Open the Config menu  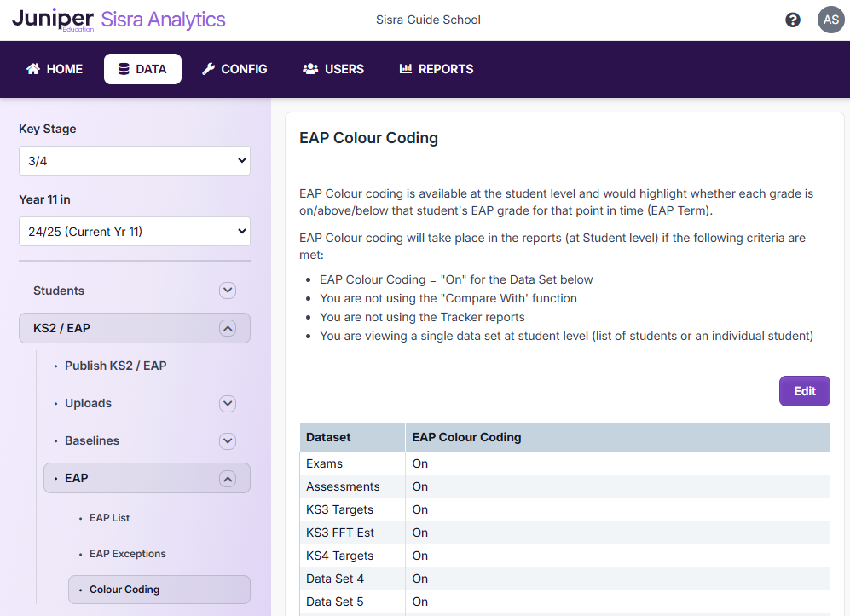point(234,69)
